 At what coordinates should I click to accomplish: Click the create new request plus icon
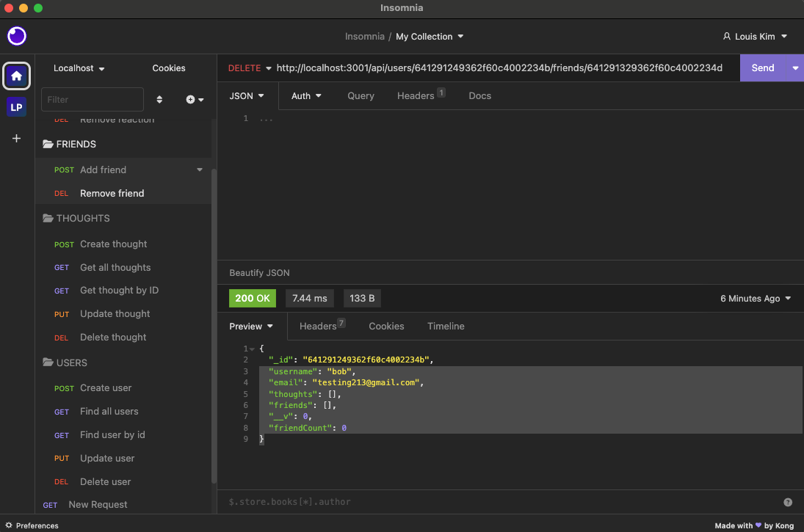tap(189, 99)
